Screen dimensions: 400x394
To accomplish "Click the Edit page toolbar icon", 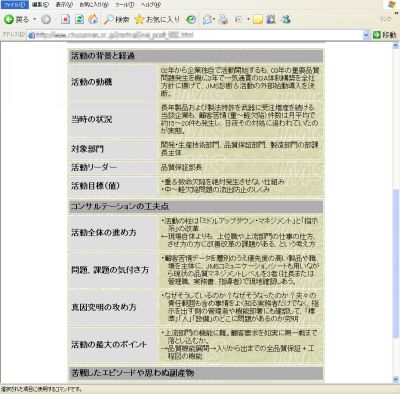I will (238, 20).
